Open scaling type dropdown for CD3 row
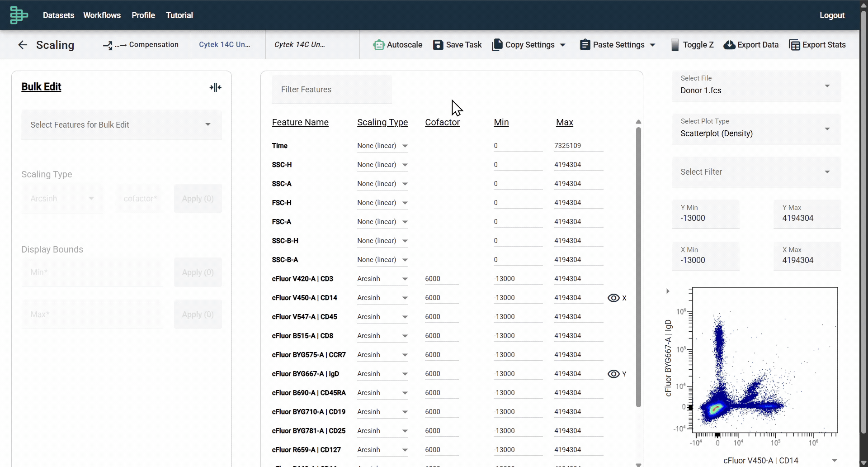This screenshot has height=467, width=868. 382,279
